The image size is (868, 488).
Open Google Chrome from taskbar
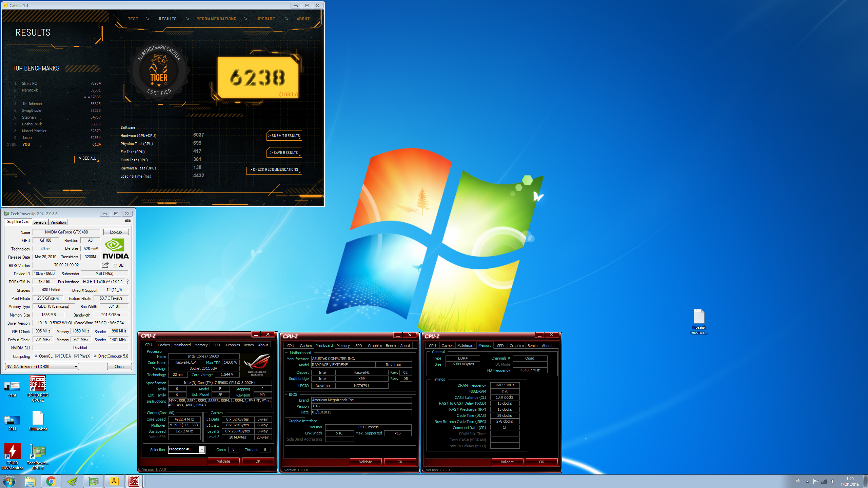pyautogui.click(x=51, y=481)
